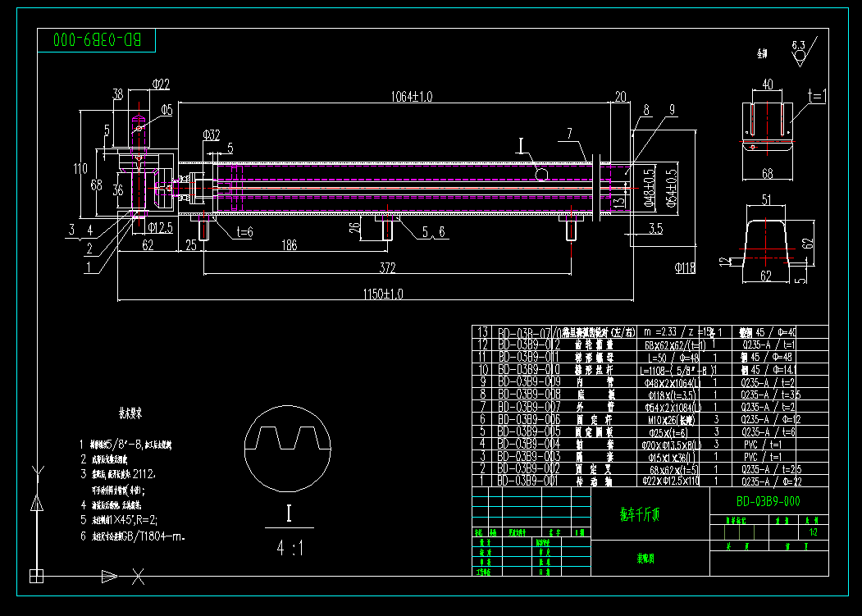Viewport: 862px width, 616px height.
Task: Select the yellow BD-03B9-000 title block number
Action: pos(768,501)
